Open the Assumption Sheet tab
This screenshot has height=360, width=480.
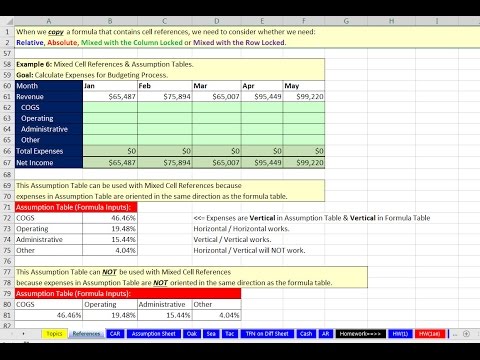click(x=154, y=334)
